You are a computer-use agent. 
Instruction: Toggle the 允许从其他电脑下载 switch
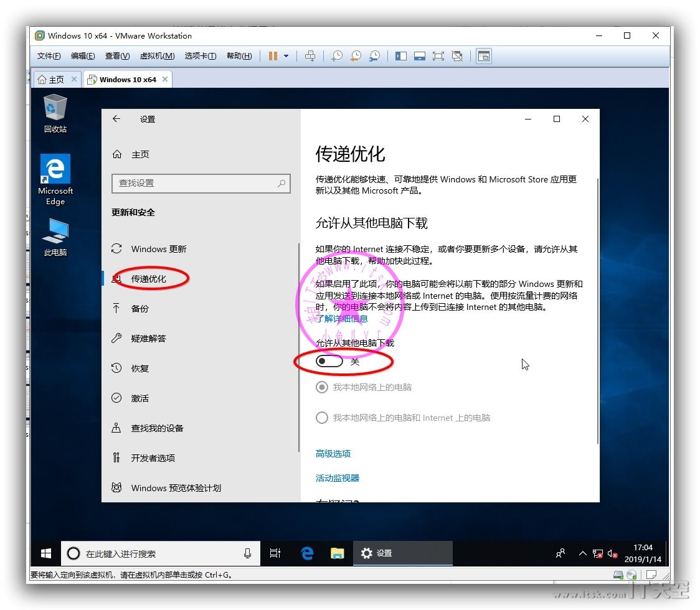pos(329,361)
